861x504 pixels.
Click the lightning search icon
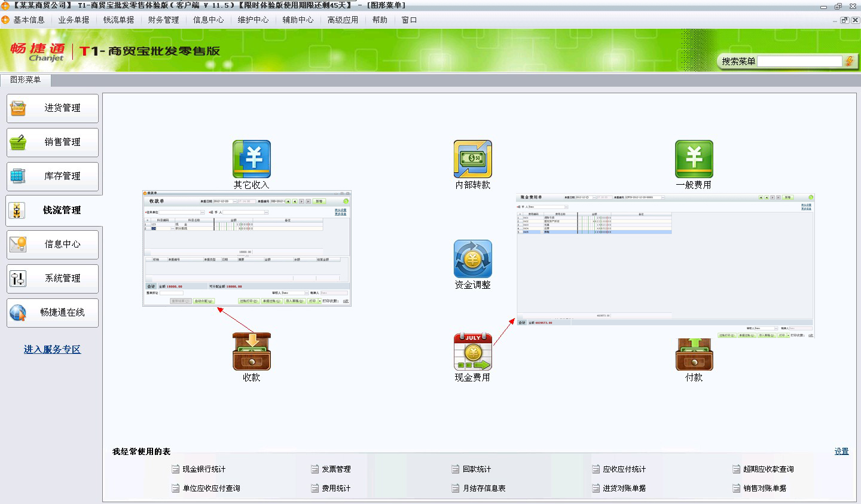[849, 61]
